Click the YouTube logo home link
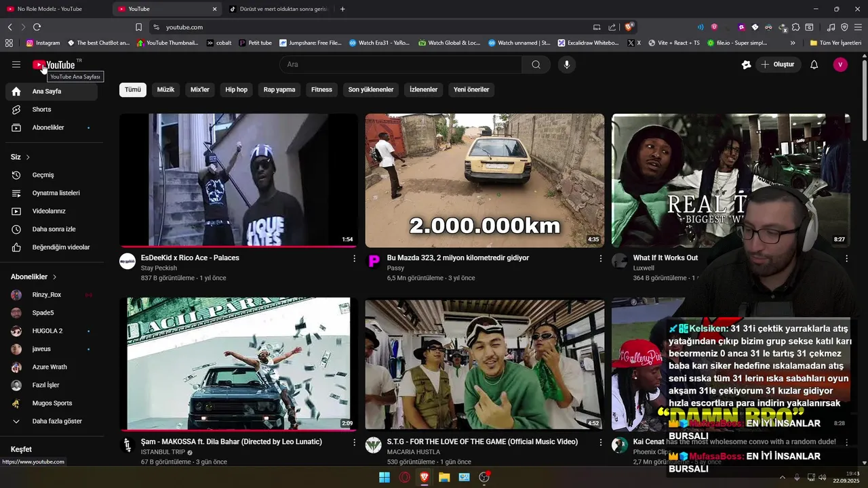Viewport: 868px width, 488px height. [54, 65]
